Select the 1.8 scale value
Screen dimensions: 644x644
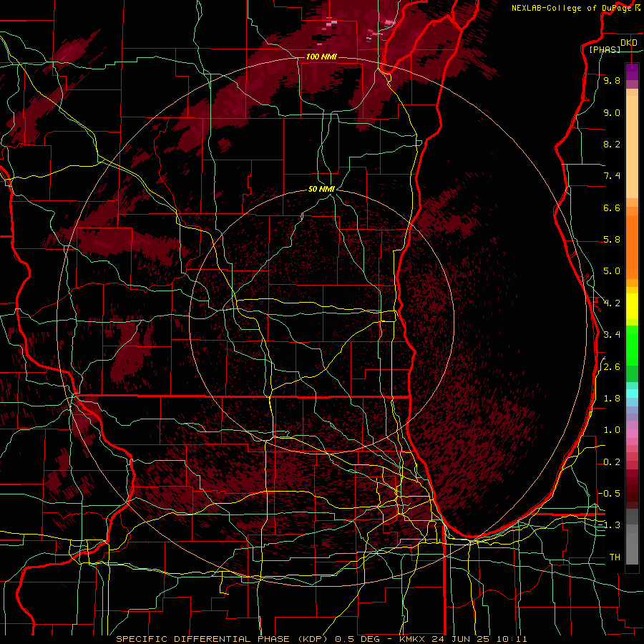click(x=612, y=399)
